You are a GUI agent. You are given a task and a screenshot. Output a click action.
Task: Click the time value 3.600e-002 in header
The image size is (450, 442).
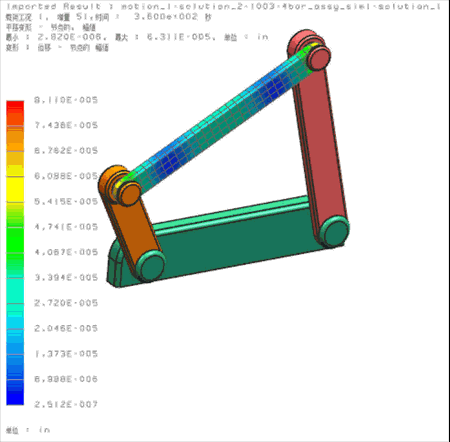click(x=166, y=16)
